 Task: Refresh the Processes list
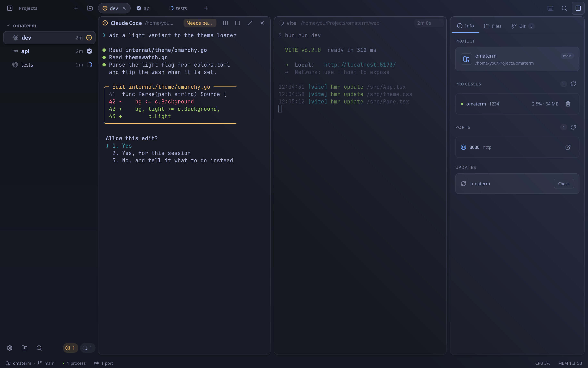573,84
